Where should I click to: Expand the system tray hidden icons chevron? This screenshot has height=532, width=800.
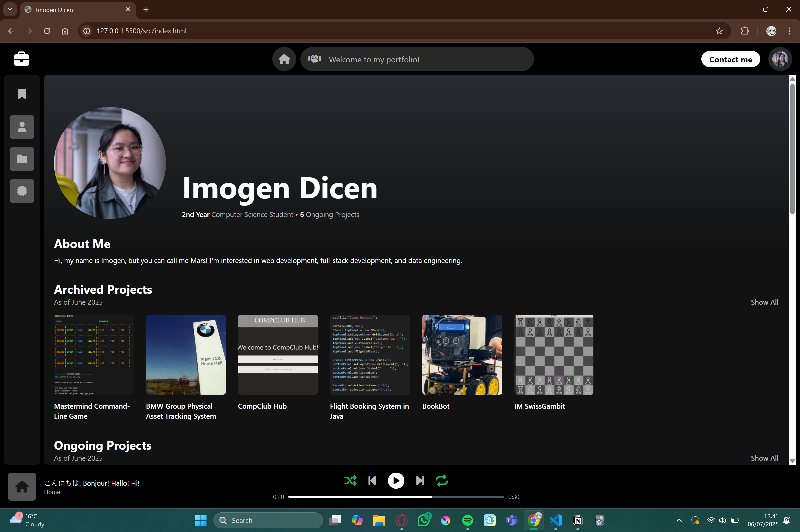(x=679, y=520)
